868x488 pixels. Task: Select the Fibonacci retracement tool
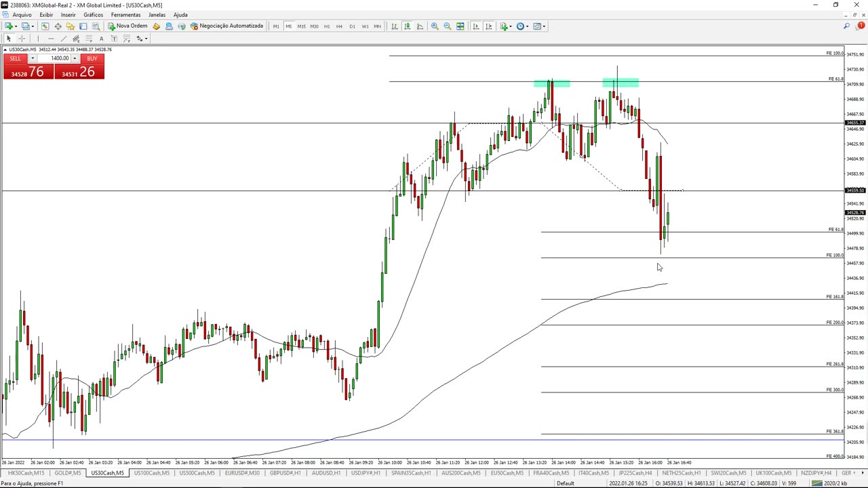pos(89,39)
